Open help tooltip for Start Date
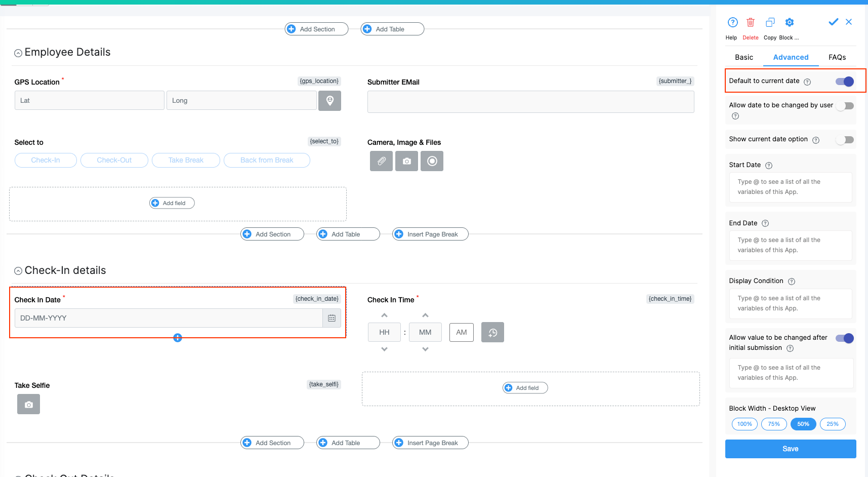Viewport: 868px width, 477px height. [x=769, y=166]
